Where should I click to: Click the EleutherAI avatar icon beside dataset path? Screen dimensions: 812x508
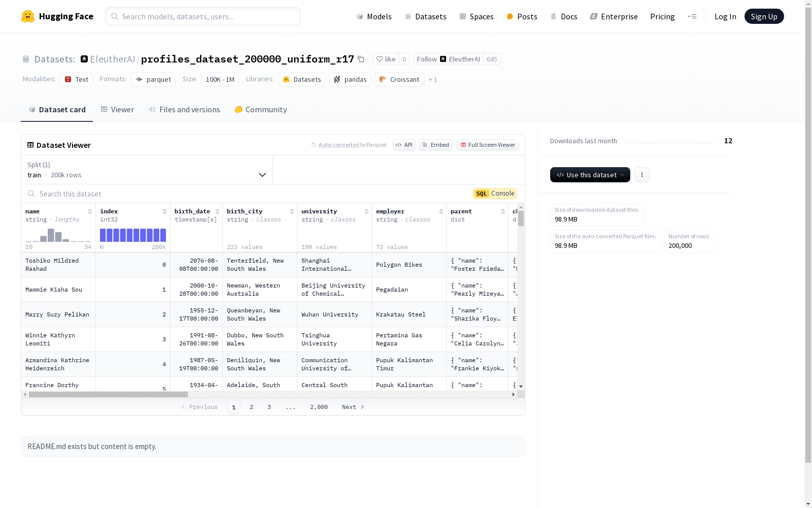(x=84, y=59)
